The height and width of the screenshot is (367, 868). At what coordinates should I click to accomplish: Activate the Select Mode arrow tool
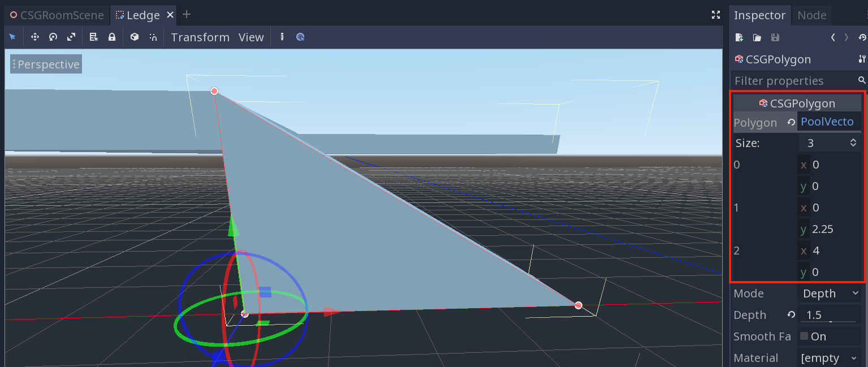coord(12,37)
